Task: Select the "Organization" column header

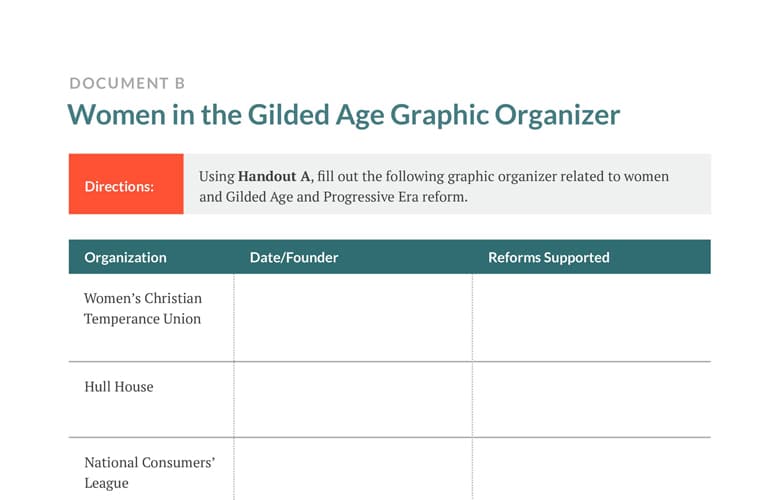Action: (x=125, y=257)
